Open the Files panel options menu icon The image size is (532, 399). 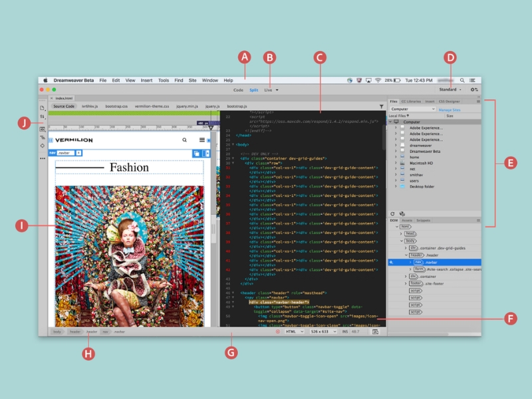478,102
